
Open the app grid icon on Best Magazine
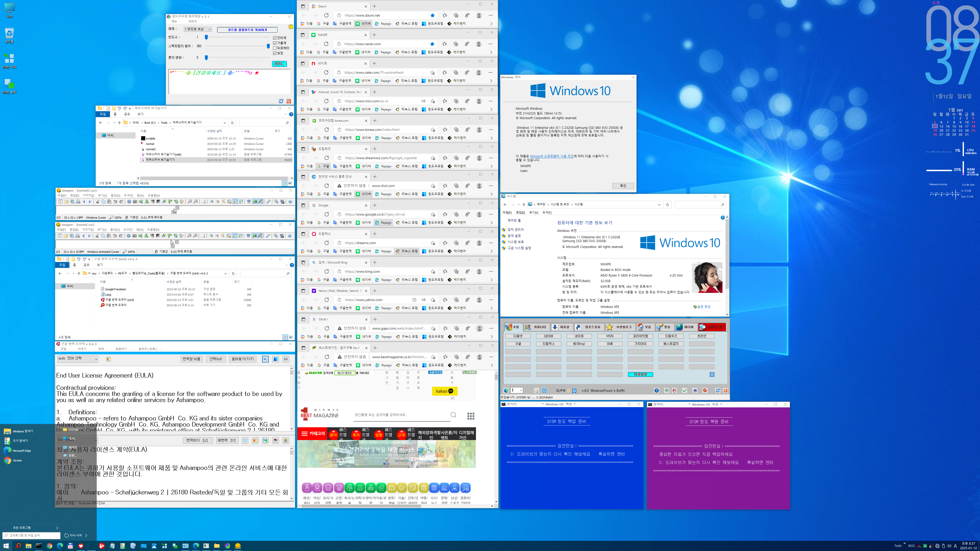(471, 416)
